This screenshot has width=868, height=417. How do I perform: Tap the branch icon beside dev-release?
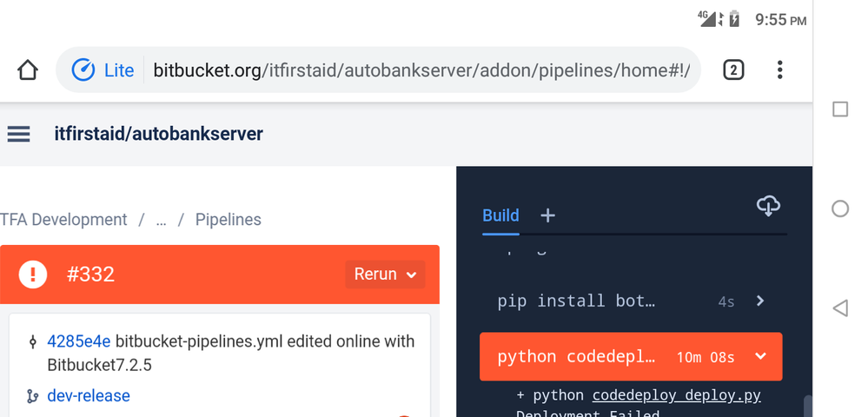33,396
